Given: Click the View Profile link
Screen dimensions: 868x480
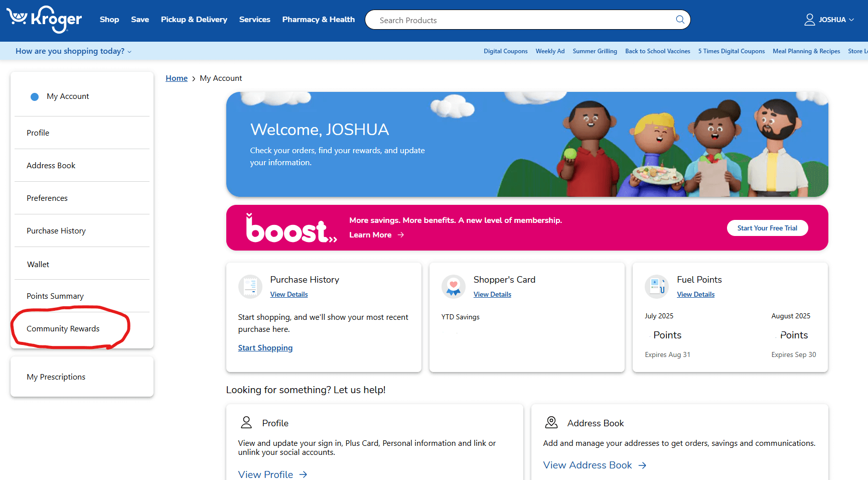Looking at the screenshot, I should click(265, 474).
